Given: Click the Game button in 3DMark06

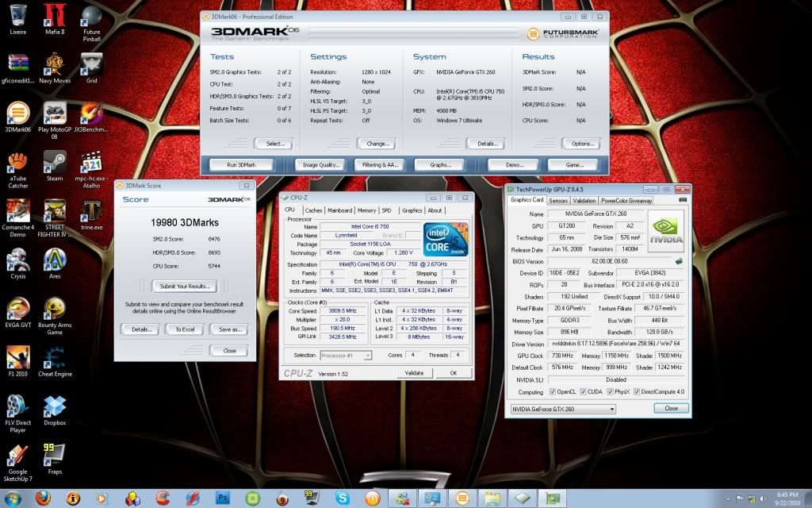Looking at the screenshot, I should pos(573,165).
